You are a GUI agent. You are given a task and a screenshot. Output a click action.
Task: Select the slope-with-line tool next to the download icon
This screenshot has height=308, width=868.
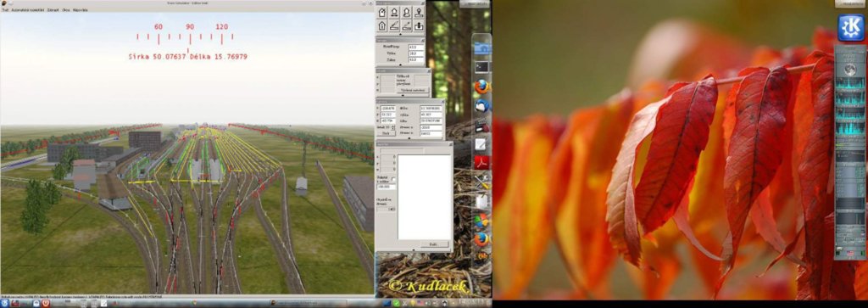coord(406,26)
